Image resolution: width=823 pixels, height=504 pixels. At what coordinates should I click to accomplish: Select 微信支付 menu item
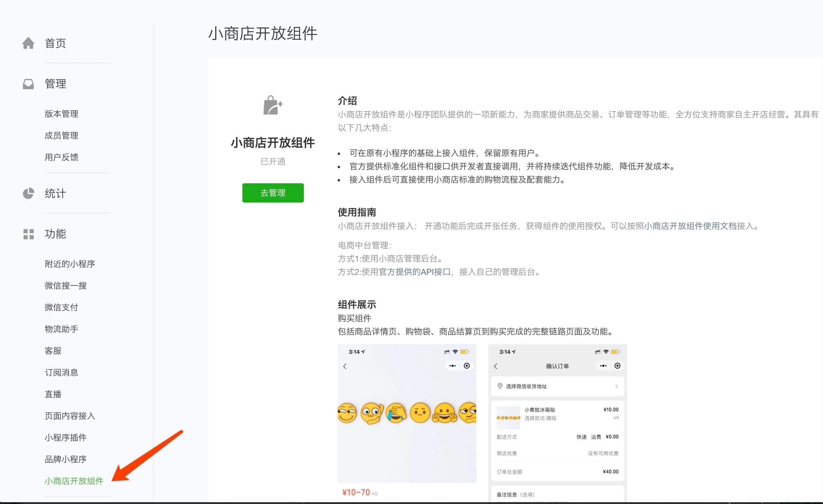tap(61, 307)
